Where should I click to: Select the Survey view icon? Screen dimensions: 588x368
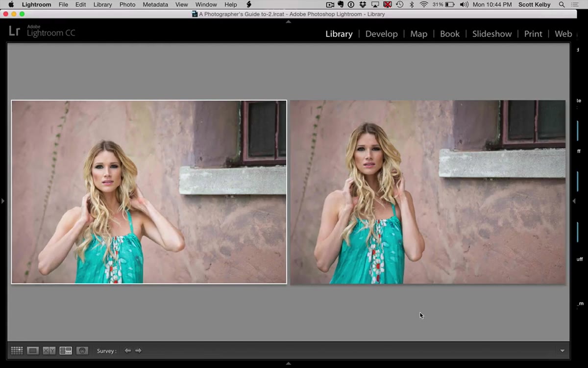(x=66, y=350)
